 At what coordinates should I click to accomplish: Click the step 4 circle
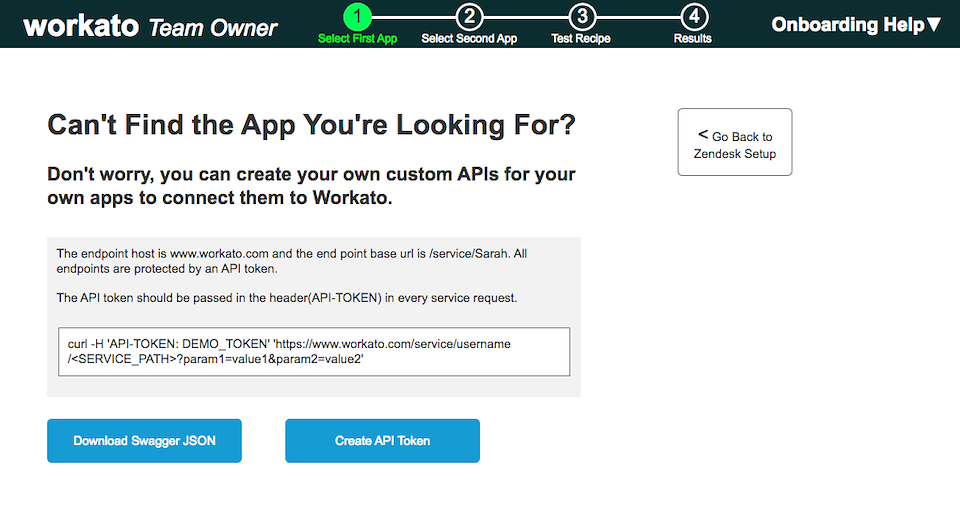[x=694, y=17]
